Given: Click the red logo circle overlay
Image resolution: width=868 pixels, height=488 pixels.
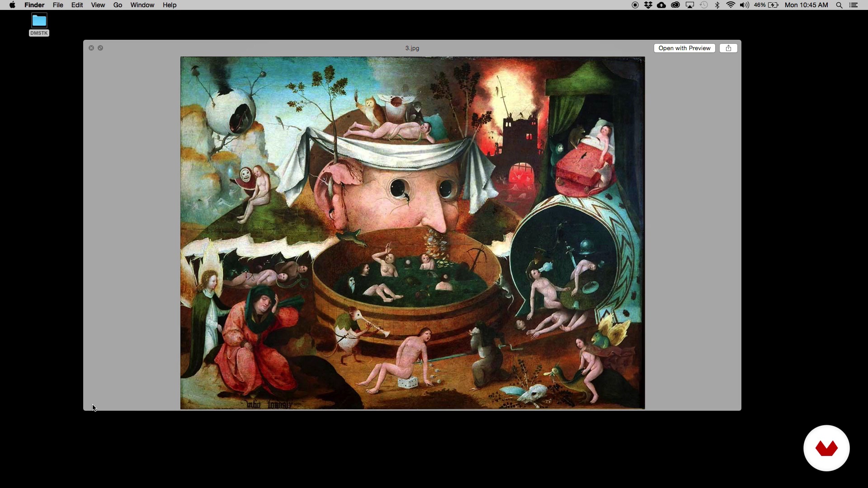Looking at the screenshot, I should tap(826, 448).
